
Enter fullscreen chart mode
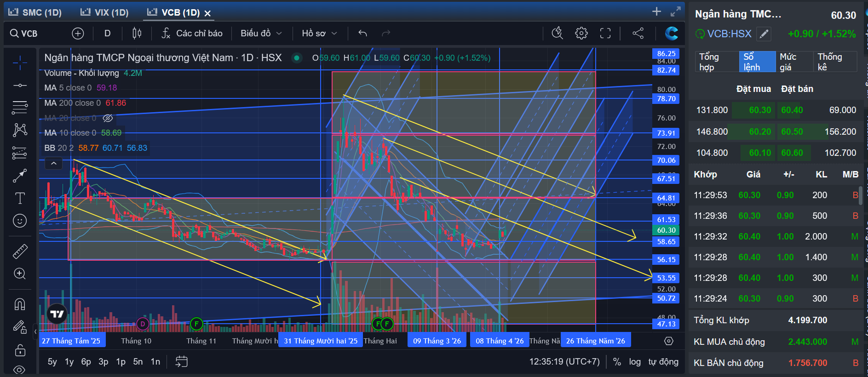[x=605, y=33]
